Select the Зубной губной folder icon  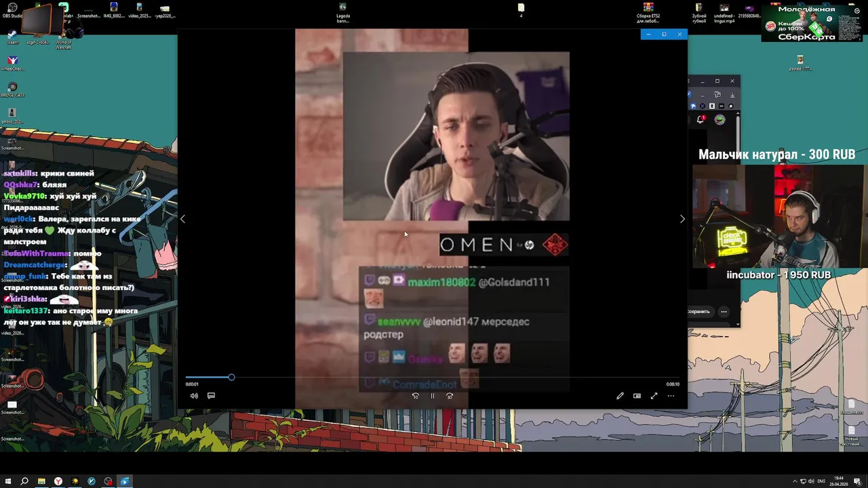click(699, 12)
